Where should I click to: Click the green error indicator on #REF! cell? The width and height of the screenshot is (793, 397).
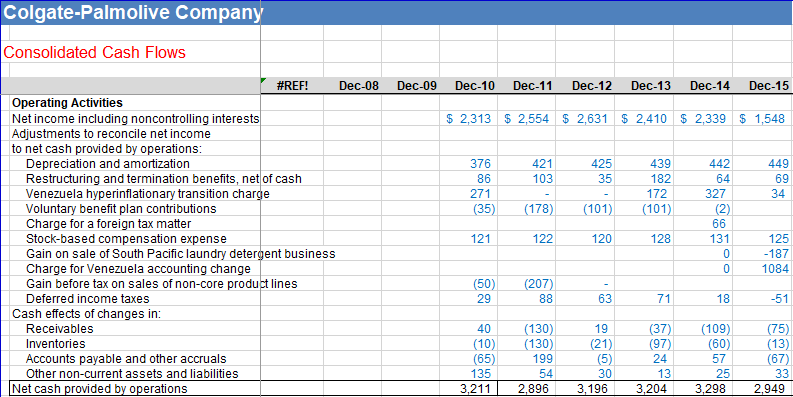click(263, 80)
